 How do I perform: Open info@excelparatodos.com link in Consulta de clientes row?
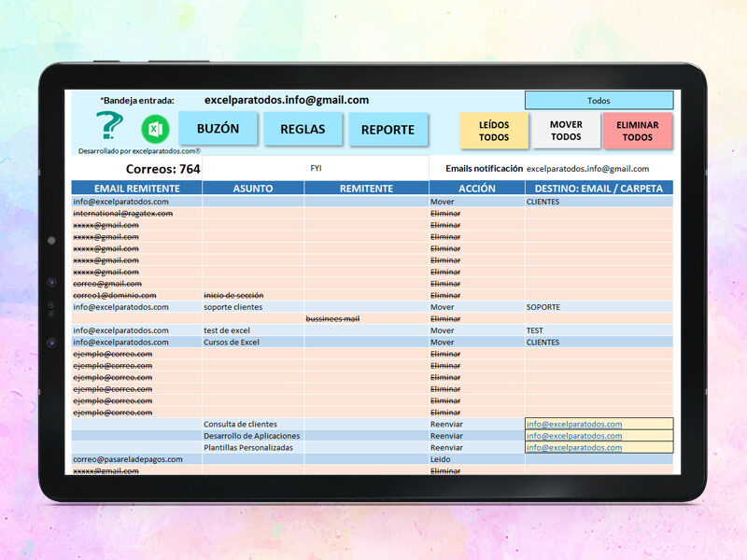tap(574, 424)
